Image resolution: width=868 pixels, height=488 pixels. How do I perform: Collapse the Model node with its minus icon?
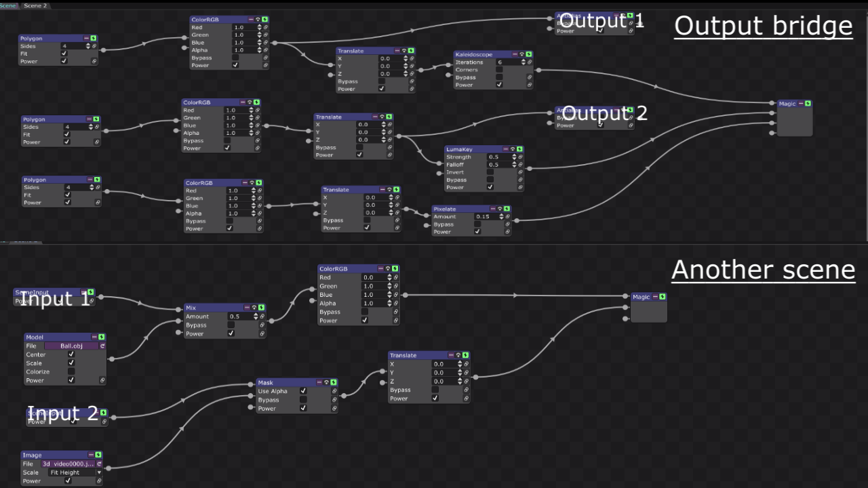[x=94, y=337]
